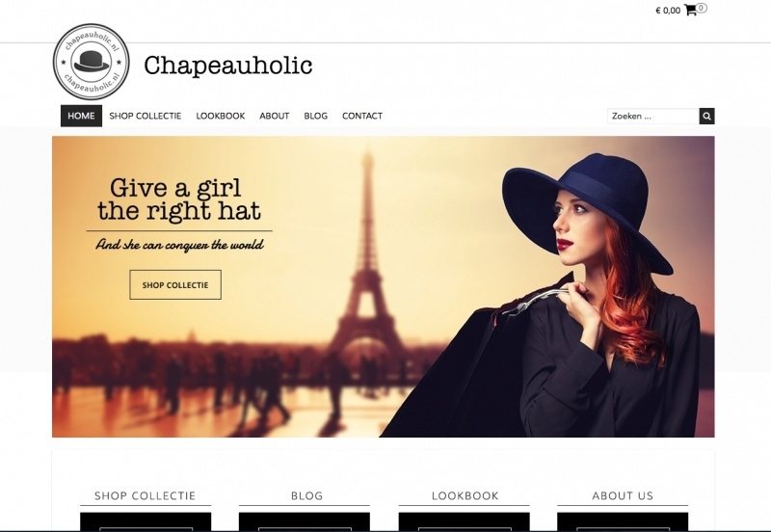This screenshot has height=532, width=771.
Task: Select ABOUT in the navigation bar
Action: click(x=275, y=116)
